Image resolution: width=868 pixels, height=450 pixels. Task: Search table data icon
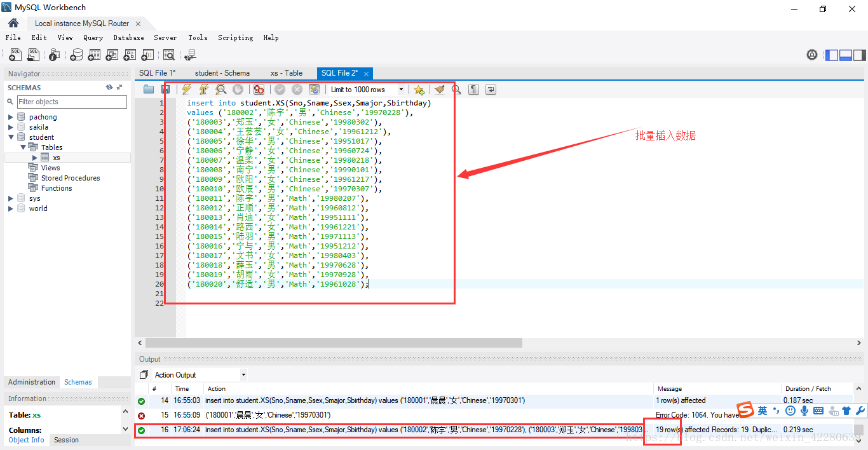click(x=169, y=55)
